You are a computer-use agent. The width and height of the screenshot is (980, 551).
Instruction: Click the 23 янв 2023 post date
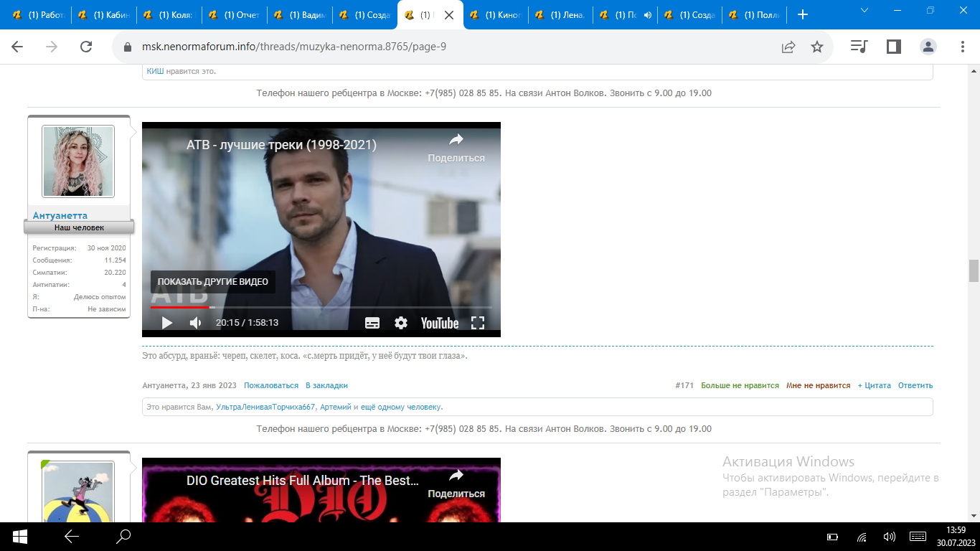pos(213,385)
